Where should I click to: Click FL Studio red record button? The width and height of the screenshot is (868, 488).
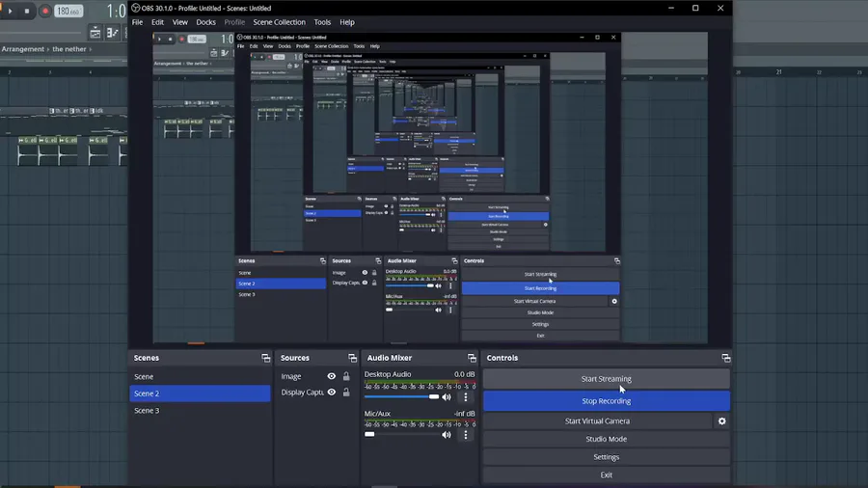point(45,11)
